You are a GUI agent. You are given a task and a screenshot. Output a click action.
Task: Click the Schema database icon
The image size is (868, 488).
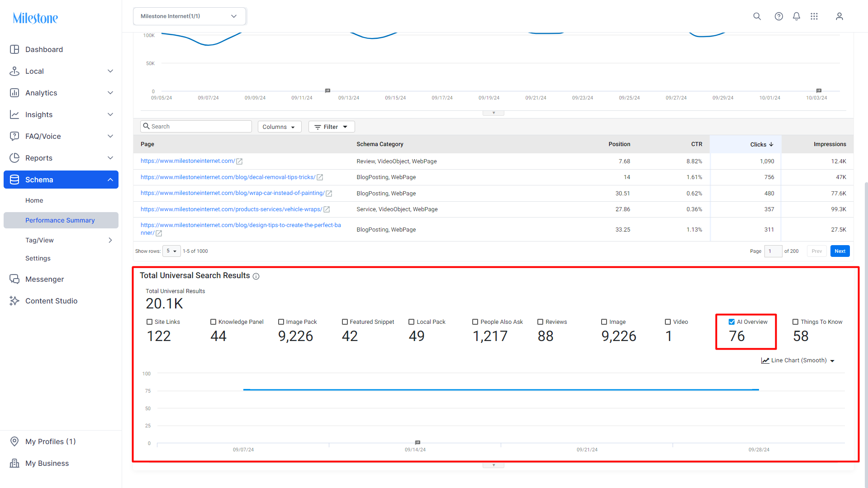(x=14, y=180)
